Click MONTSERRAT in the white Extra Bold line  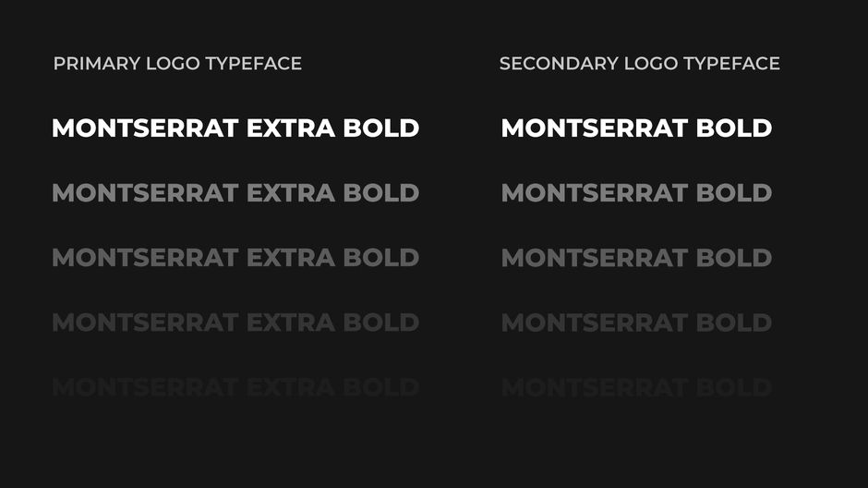point(145,128)
